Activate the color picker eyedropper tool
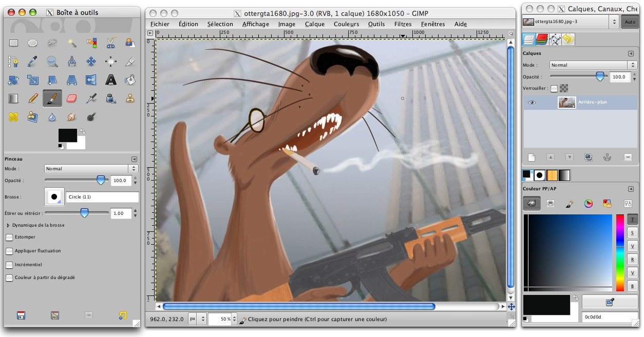The width and height of the screenshot is (644, 337). click(x=32, y=62)
